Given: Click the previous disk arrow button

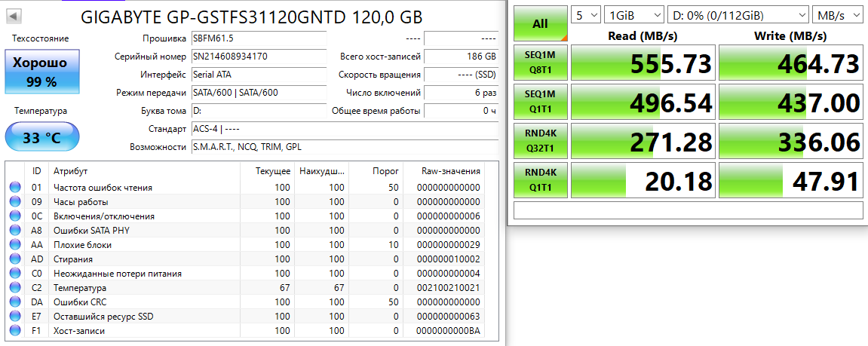Looking at the screenshot, I should 13,17.
